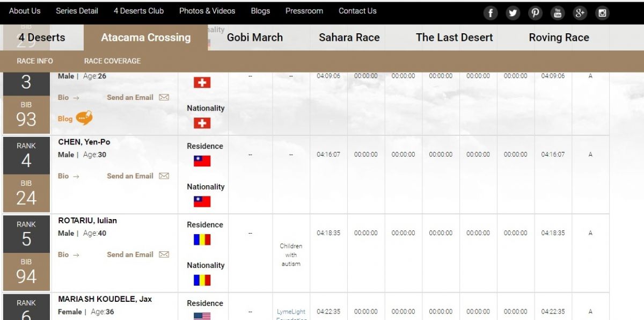
Task: Click envelope icon in ROTARIU, Iulian row
Action: [x=164, y=254]
